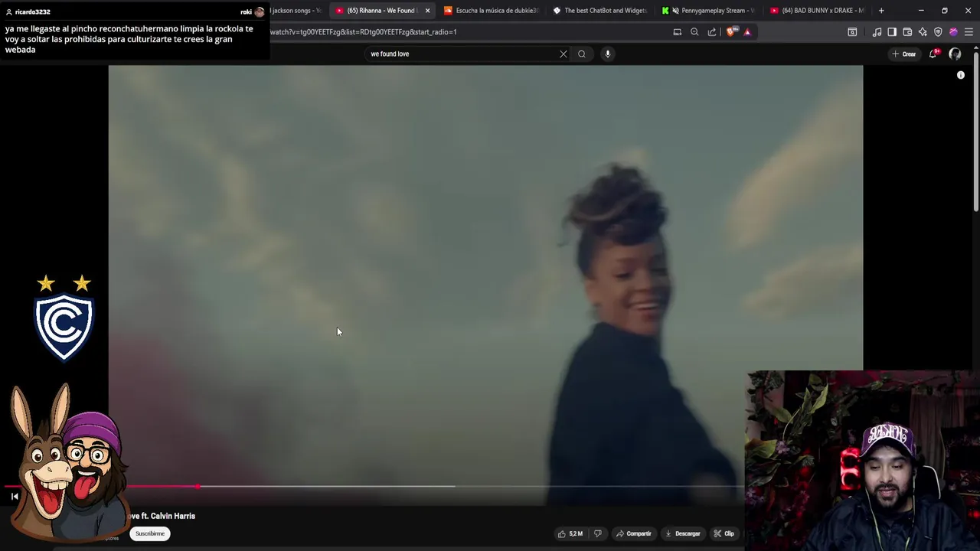The height and width of the screenshot is (551, 980).
Task: Click the Descargar button
Action: 683,533
